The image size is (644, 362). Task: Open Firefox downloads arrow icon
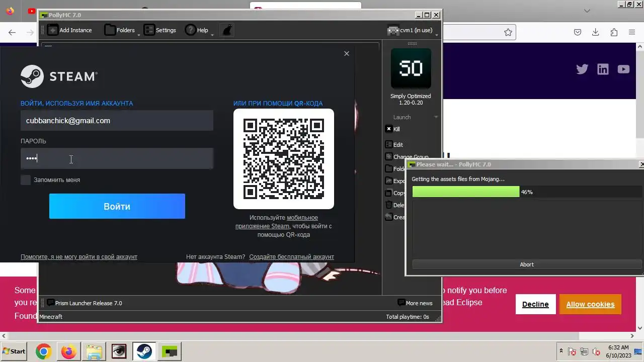point(596,32)
